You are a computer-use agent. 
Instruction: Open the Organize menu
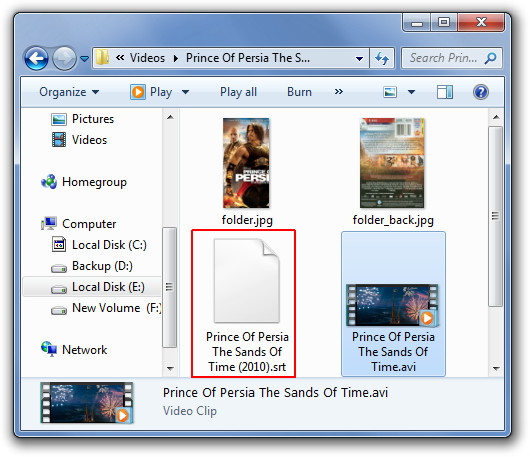point(69,92)
